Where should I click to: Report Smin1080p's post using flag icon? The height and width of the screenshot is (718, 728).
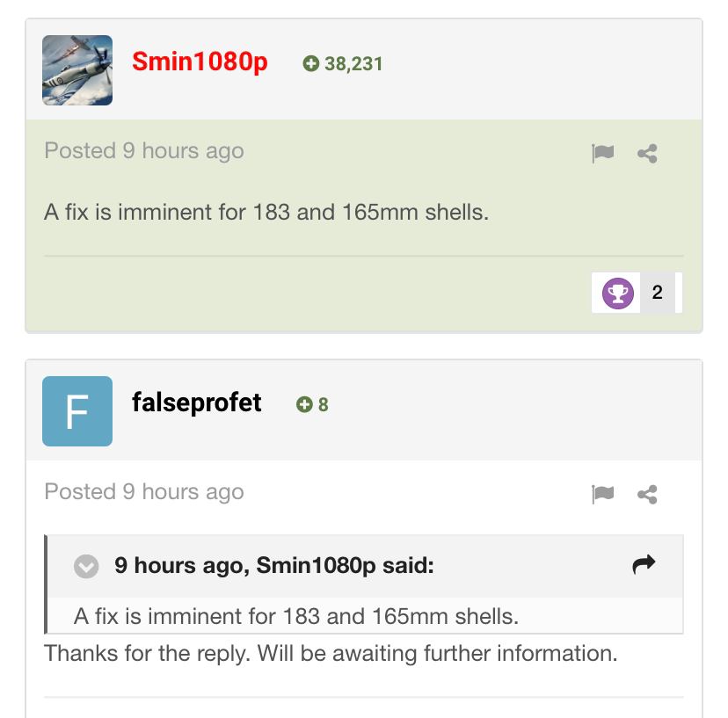pyautogui.click(x=602, y=153)
